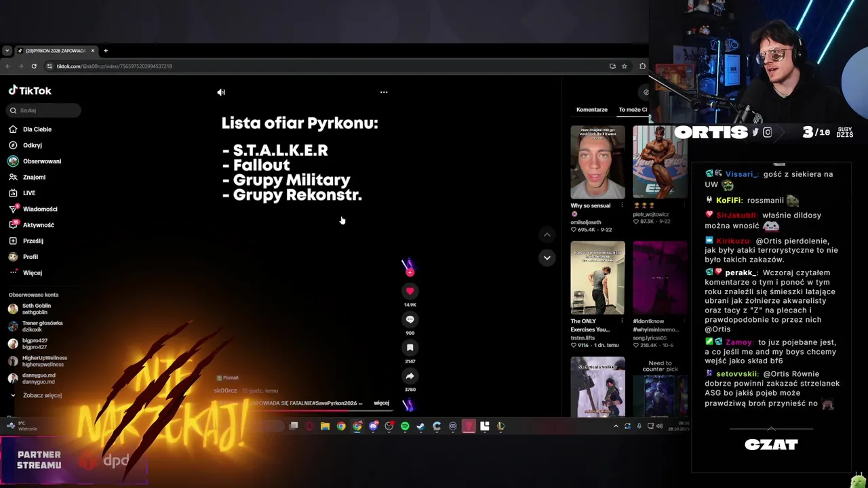Go to the next video with down chevron
Screen dimensions: 868x488
tap(547, 258)
